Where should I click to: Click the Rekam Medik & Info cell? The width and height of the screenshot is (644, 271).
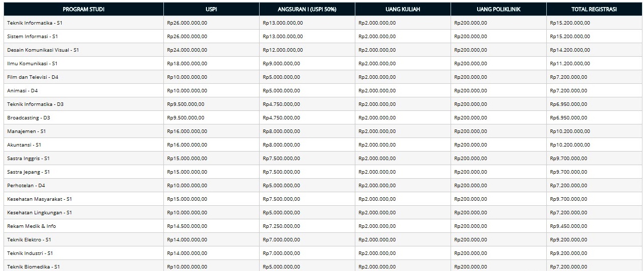(x=32, y=226)
